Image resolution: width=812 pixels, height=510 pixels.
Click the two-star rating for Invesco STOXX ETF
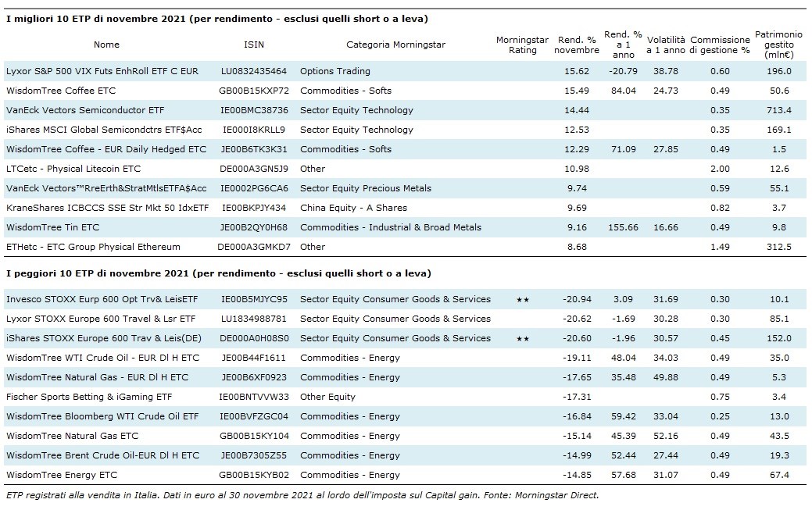pyautogui.click(x=522, y=299)
